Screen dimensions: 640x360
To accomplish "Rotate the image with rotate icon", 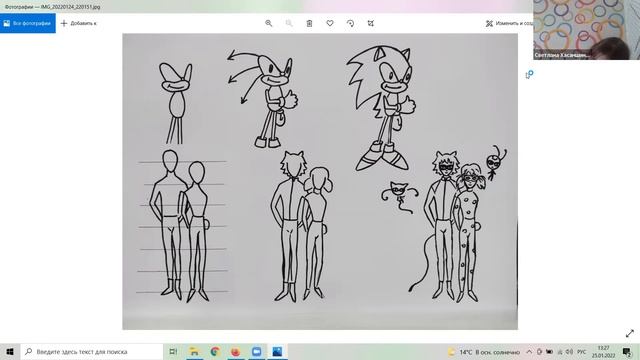I will click(350, 23).
